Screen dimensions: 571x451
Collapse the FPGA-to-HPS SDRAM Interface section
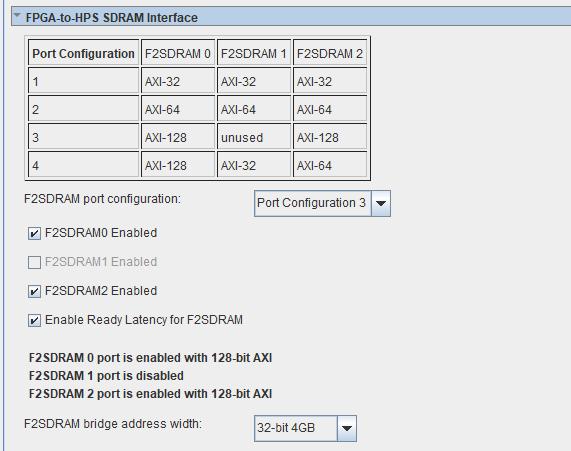[x=17, y=15]
